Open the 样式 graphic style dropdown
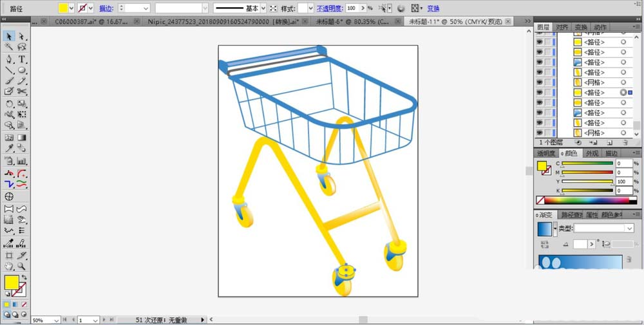The image size is (644, 325). pyautogui.click(x=311, y=8)
